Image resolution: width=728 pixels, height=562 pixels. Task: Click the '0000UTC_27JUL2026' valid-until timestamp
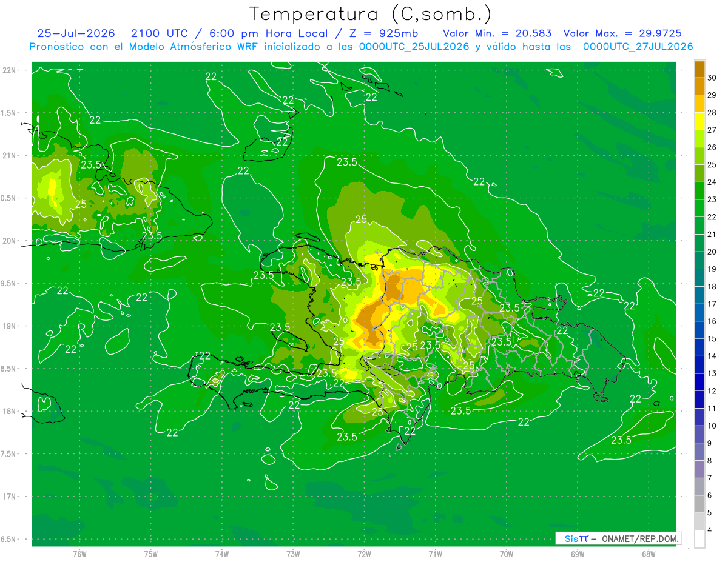click(x=638, y=47)
